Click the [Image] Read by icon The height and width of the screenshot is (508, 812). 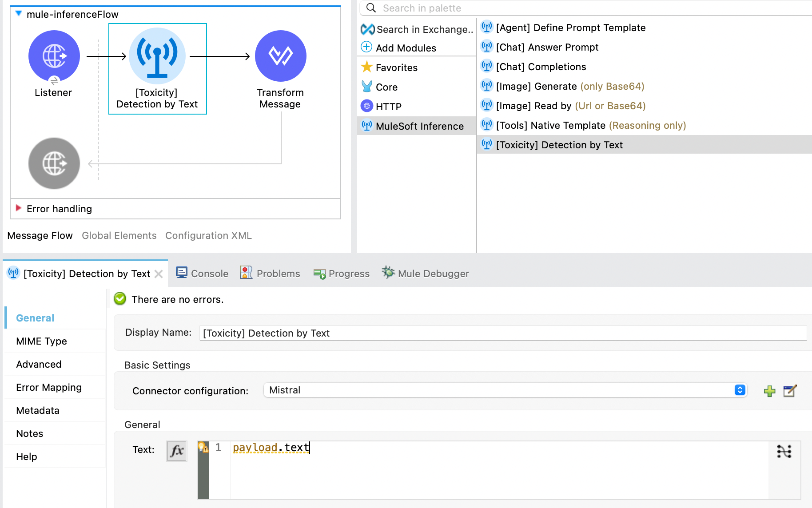click(487, 105)
